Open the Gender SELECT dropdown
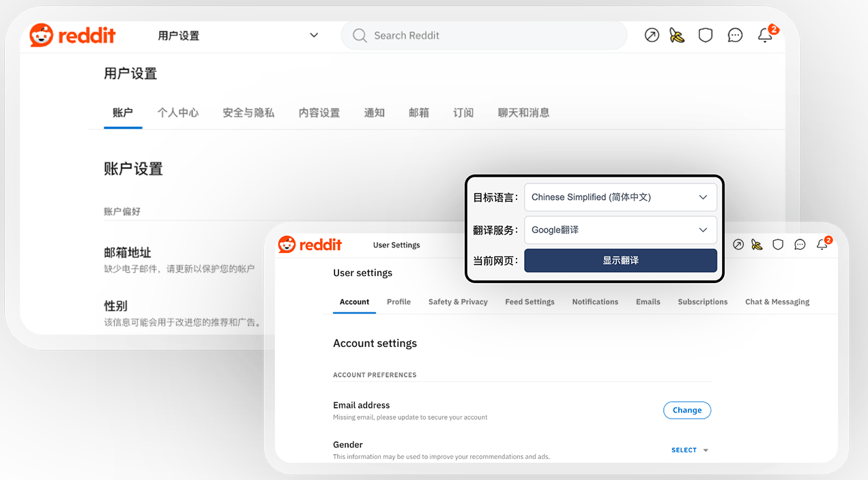The width and height of the screenshot is (868, 480). pos(690,450)
